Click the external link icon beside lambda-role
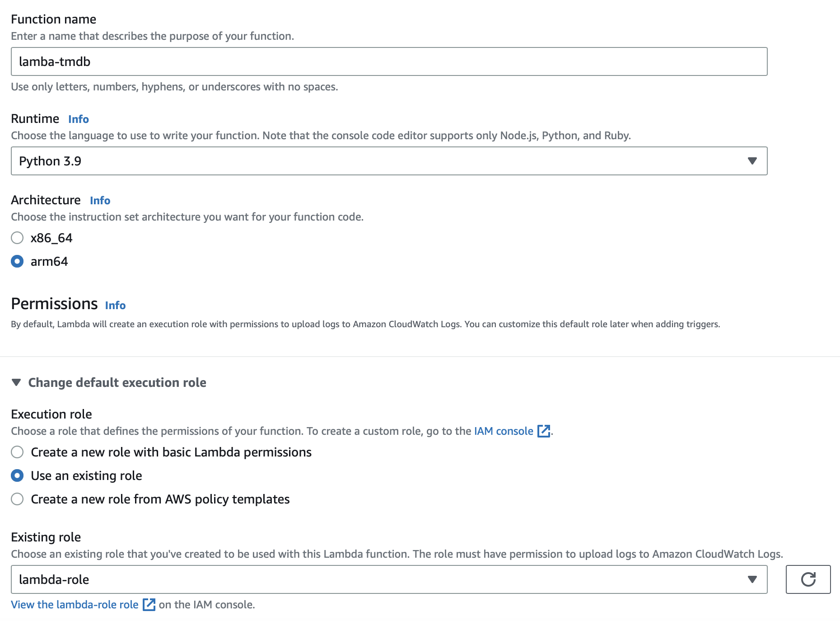Screen dimensions: 840x621 pos(148,605)
